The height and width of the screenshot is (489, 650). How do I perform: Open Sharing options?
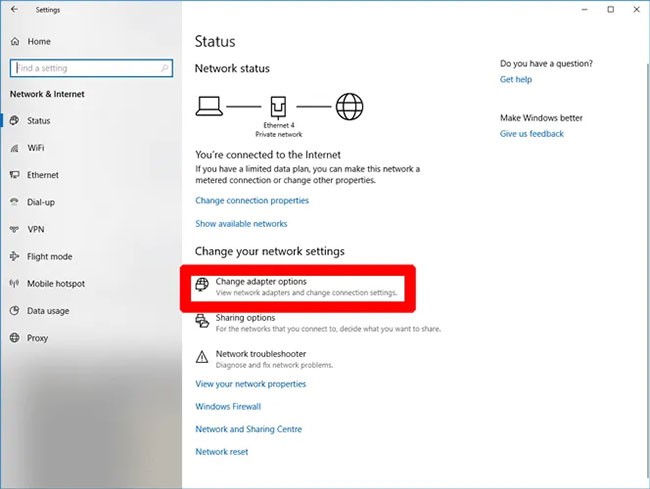[245, 318]
